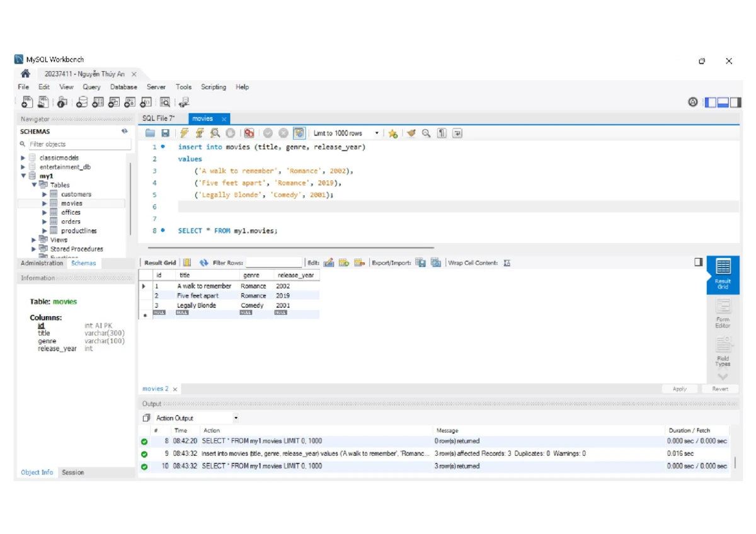Viewport: 756px width, 534px height.
Task: Create a new view icon
Action: [x=114, y=102]
